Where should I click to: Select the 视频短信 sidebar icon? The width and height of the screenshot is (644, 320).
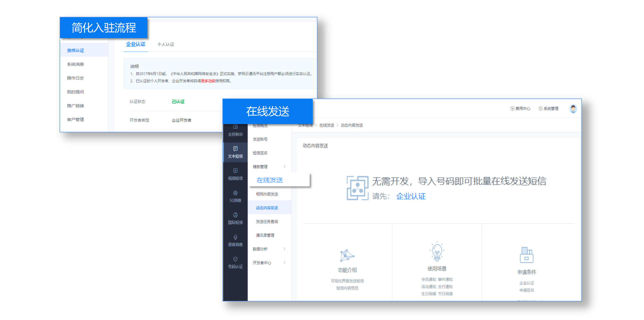235,171
